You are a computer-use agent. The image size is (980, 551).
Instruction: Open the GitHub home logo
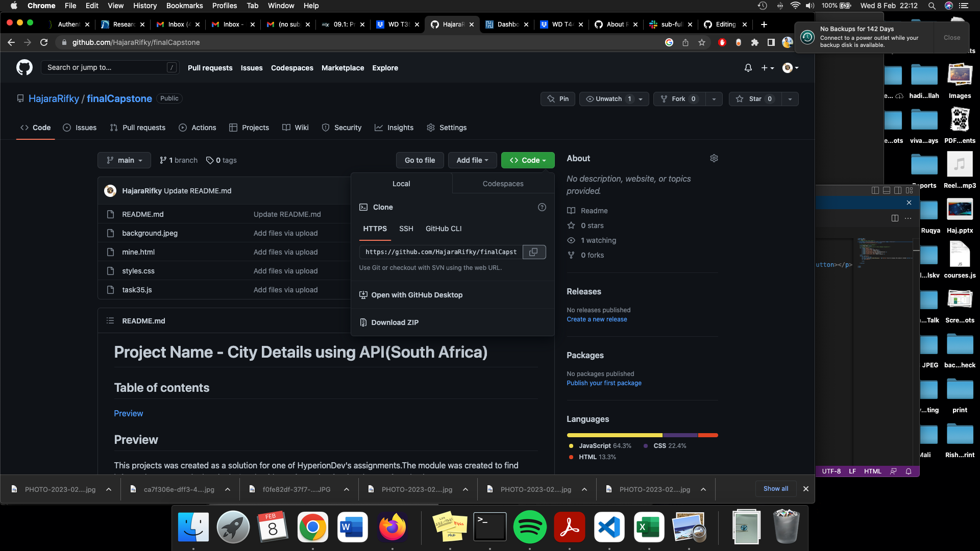pos(24,67)
